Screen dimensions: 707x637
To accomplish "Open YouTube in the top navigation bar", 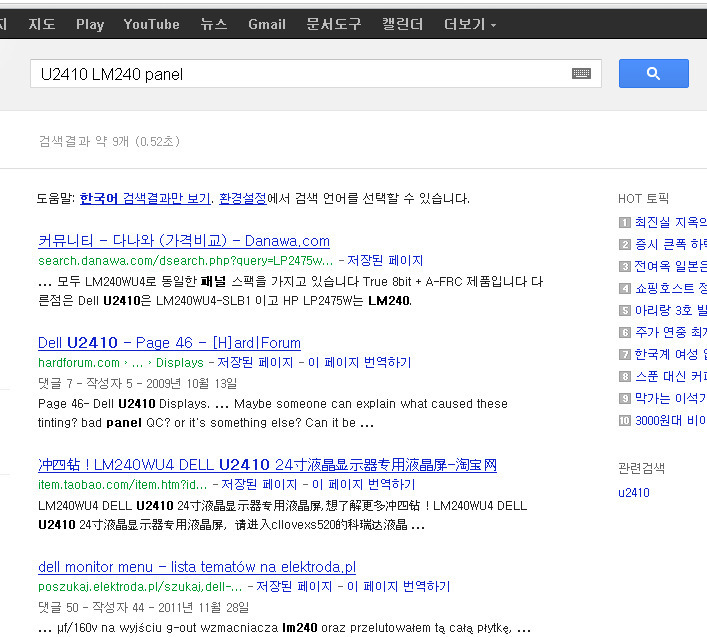I will (152, 24).
